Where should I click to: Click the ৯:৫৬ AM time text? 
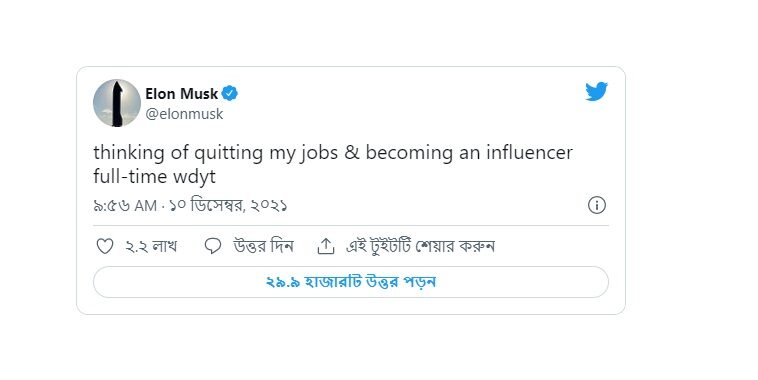125,205
